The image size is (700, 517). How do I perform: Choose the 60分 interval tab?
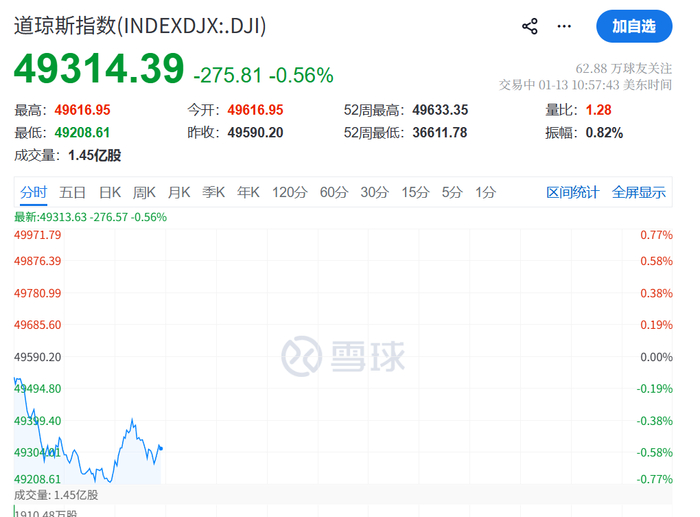click(334, 192)
